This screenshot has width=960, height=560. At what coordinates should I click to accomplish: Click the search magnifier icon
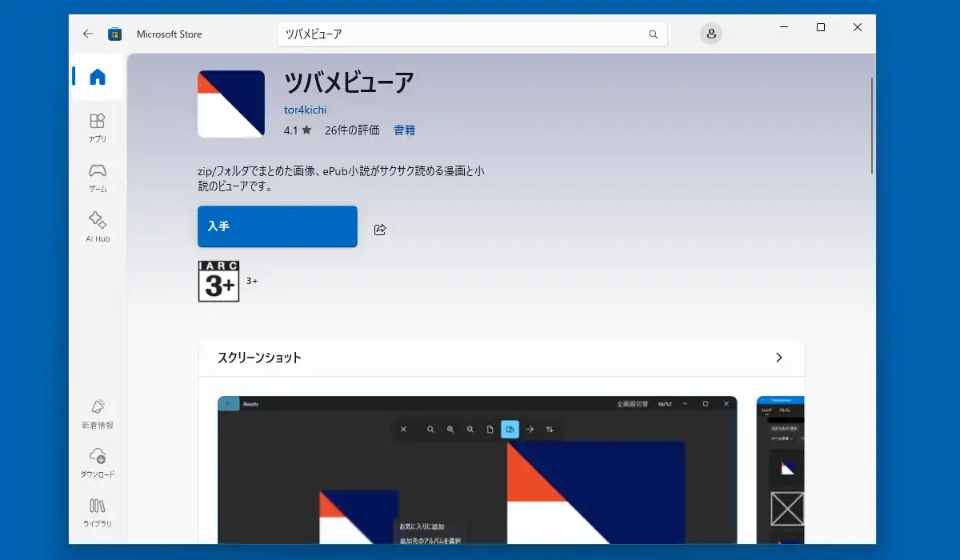click(x=654, y=34)
